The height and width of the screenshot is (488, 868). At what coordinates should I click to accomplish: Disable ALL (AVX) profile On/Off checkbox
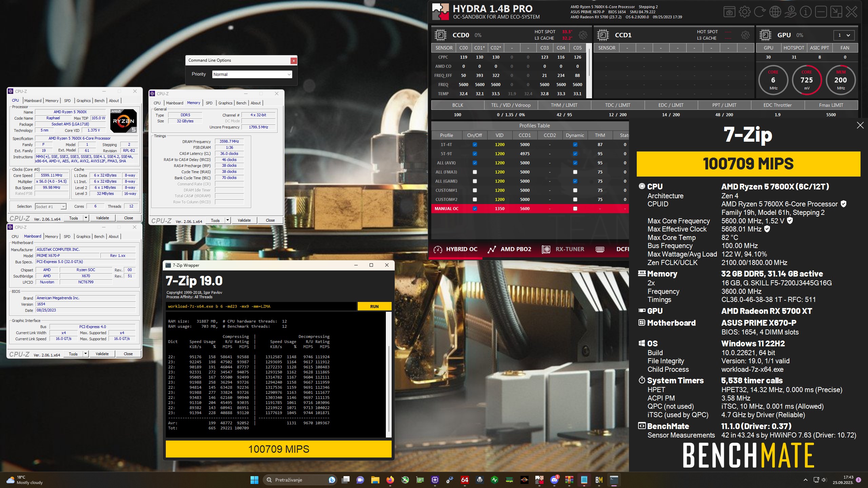[x=475, y=163]
